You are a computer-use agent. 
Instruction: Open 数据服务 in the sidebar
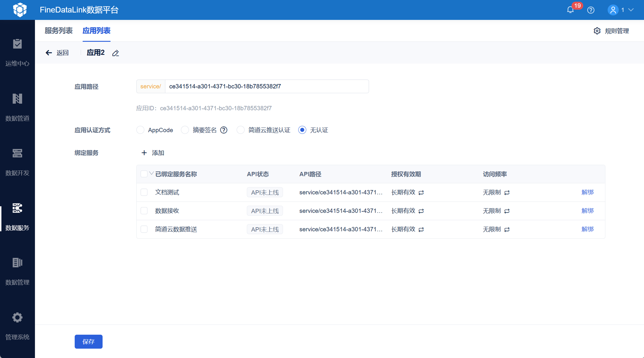[x=17, y=217]
